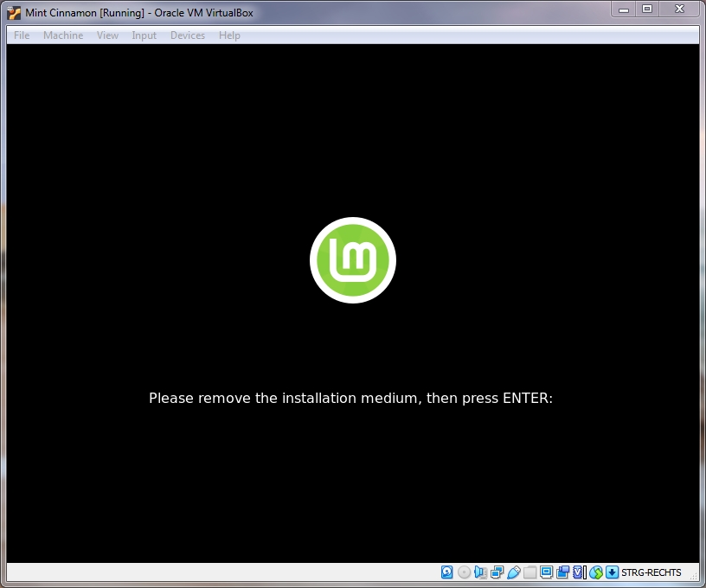
Task: Open the Machine menu
Action: (63, 35)
